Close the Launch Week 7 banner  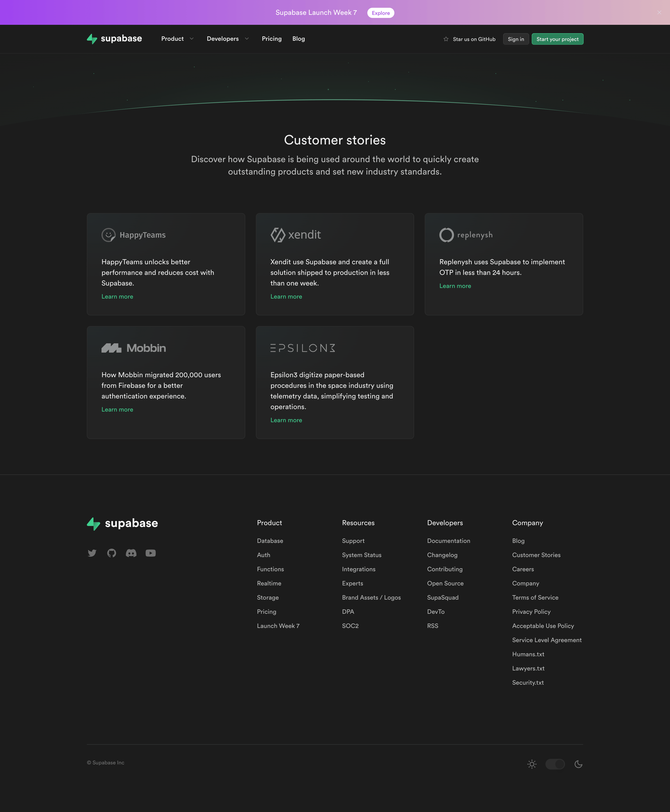659,12
